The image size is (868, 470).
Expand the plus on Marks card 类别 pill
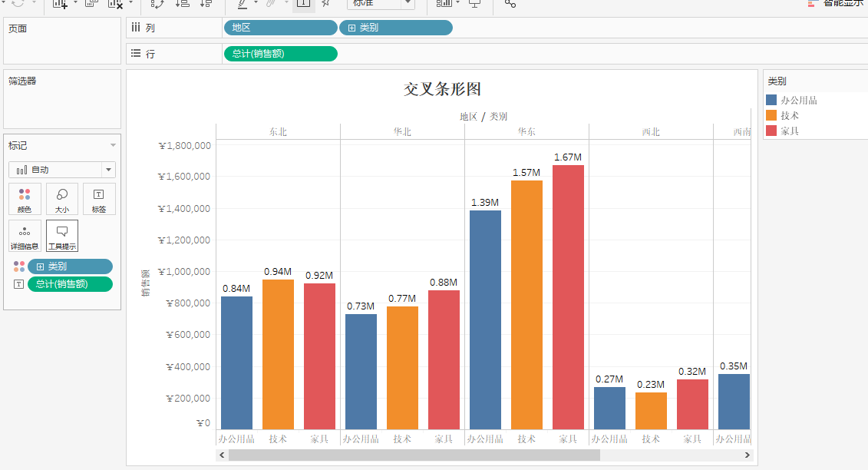point(40,266)
